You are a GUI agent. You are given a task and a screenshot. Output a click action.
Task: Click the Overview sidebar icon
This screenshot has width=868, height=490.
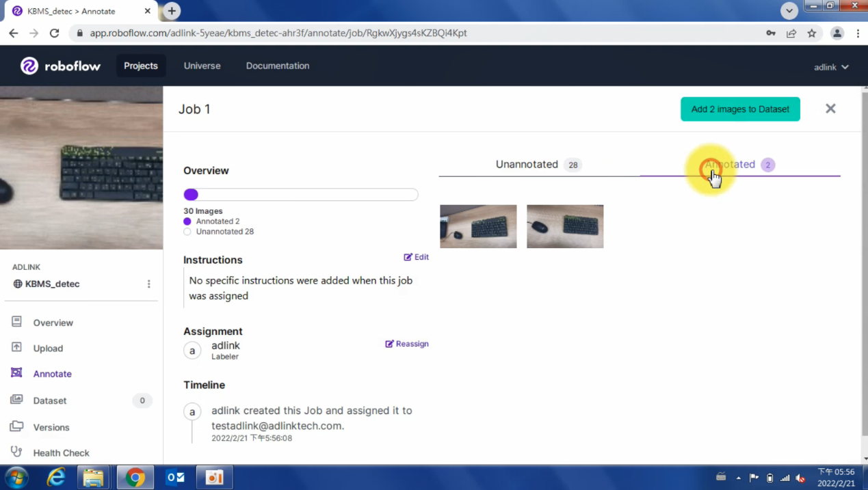pos(16,322)
